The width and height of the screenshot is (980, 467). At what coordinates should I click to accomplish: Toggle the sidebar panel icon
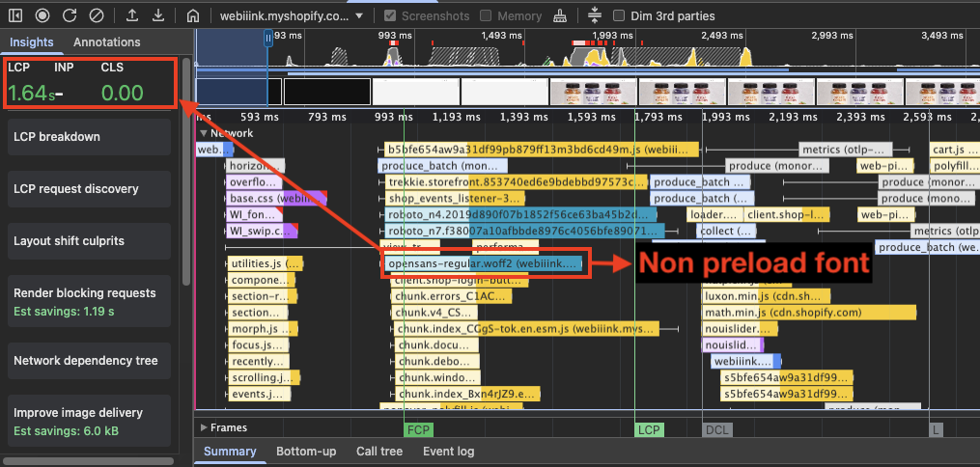tap(17, 15)
